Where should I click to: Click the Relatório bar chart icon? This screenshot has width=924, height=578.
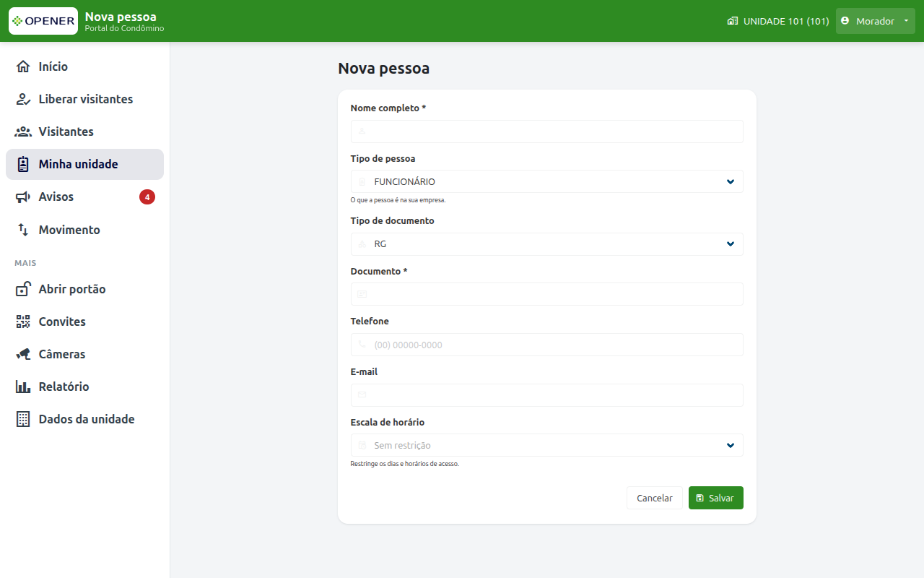23,387
